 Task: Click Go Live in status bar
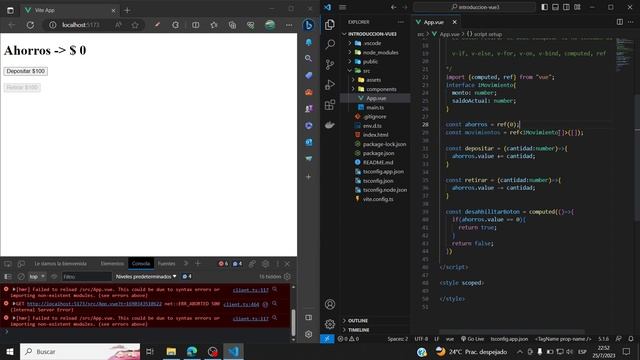point(472,339)
